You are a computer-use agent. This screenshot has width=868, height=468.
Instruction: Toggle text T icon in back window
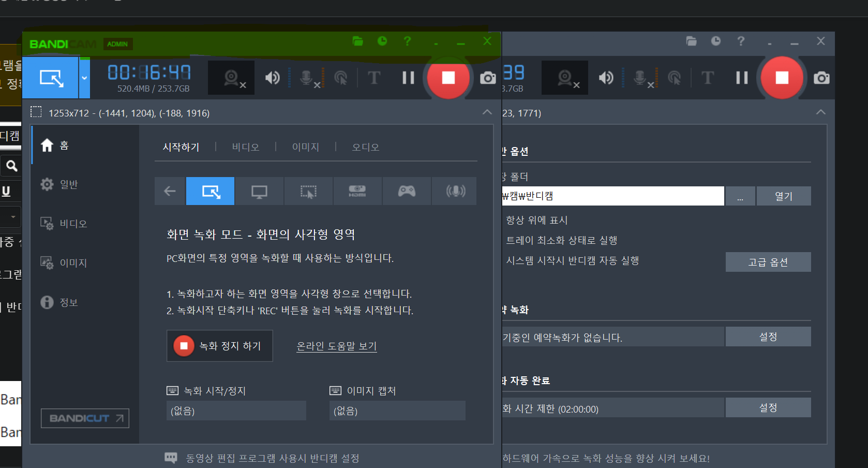pos(708,78)
